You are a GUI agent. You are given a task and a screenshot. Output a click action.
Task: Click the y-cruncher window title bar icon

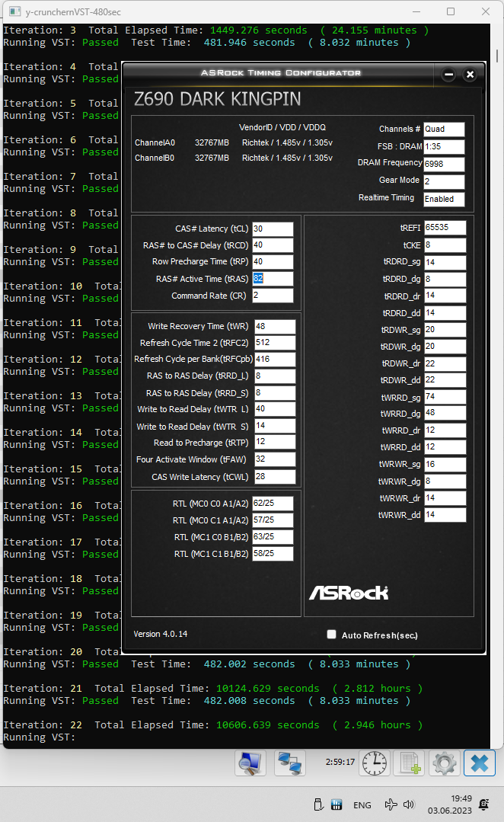coord(15,11)
